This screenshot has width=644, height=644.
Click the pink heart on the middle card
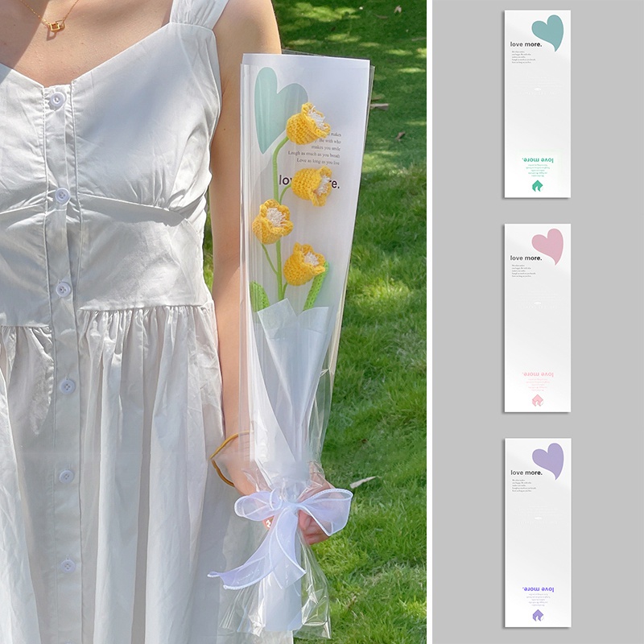[x=548, y=244]
